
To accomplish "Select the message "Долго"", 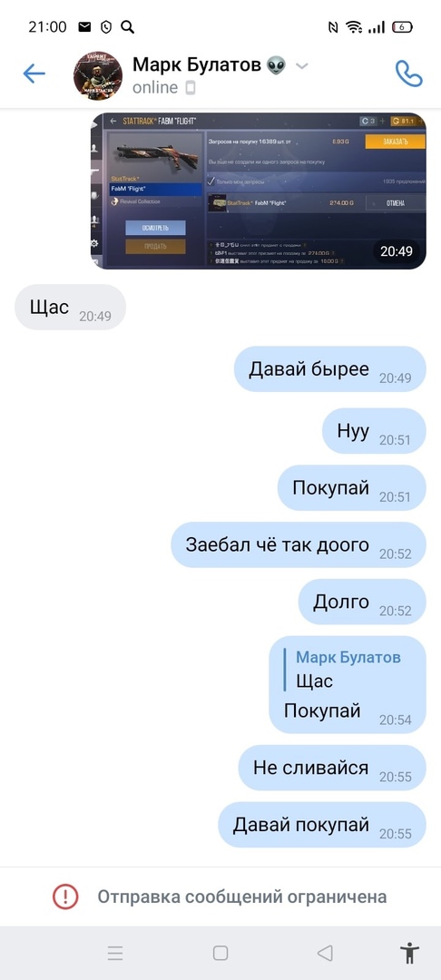I will click(362, 602).
